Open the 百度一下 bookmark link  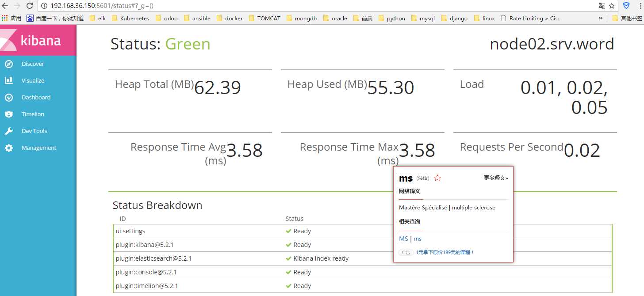[x=55, y=18]
